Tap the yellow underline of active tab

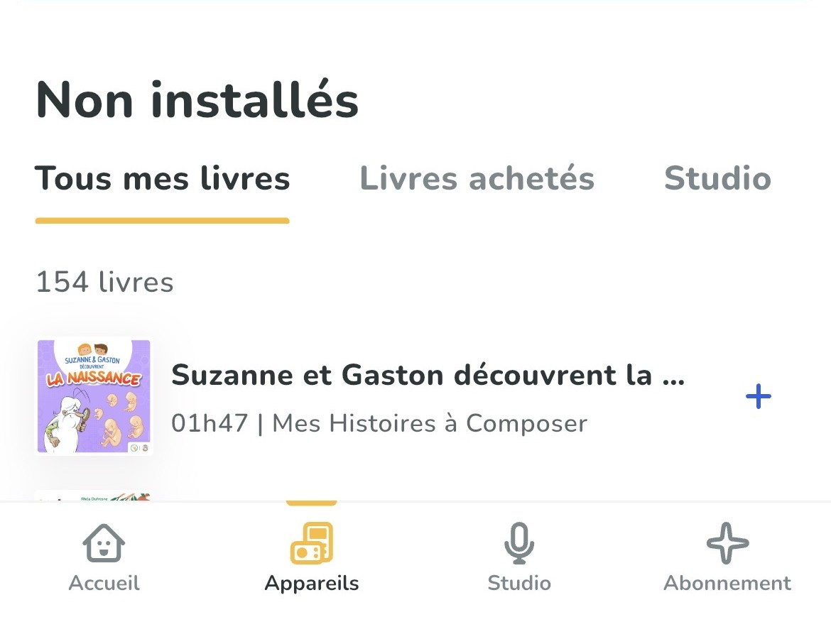click(162, 221)
